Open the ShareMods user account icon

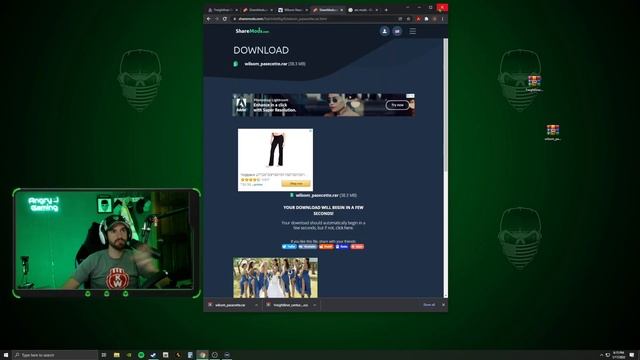[384, 31]
